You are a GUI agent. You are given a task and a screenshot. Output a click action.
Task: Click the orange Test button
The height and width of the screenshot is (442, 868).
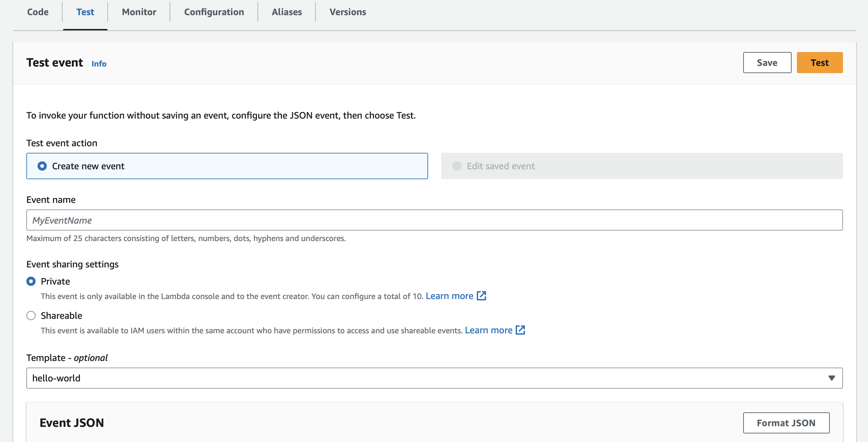(819, 63)
